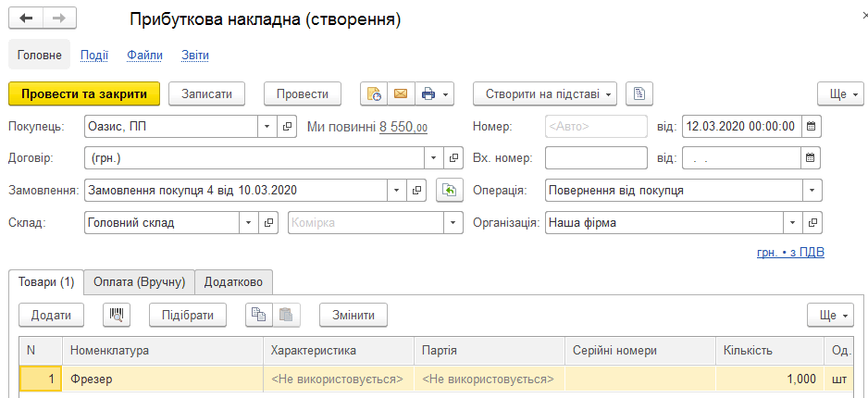Select the Товари (1) tab
The height and width of the screenshot is (398, 868).
pyautogui.click(x=46, y=282)
